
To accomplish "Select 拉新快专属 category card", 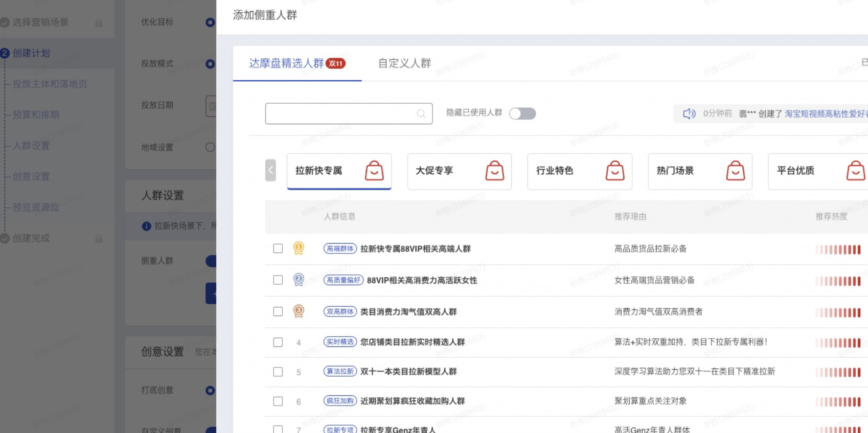I will (x=339, y=171).
